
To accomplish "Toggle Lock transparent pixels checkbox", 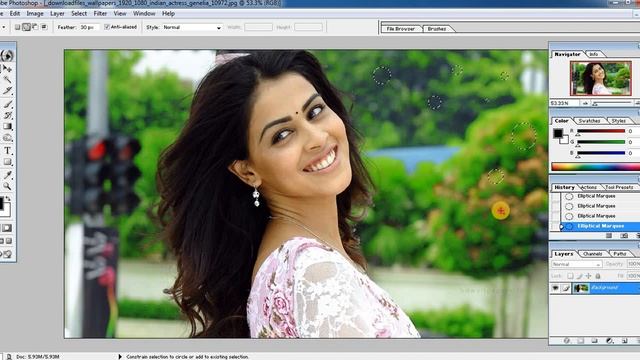I will [x=570, y=276].
